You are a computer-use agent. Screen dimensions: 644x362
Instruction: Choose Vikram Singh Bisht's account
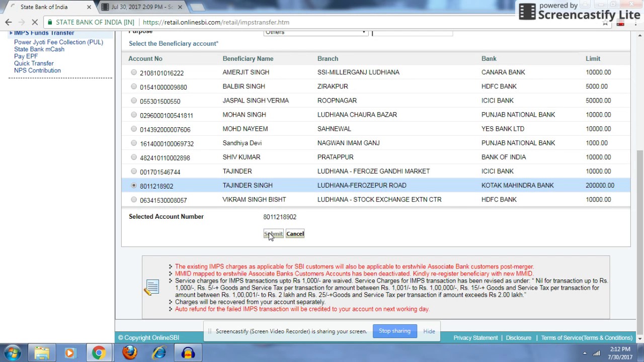[134, 200]
